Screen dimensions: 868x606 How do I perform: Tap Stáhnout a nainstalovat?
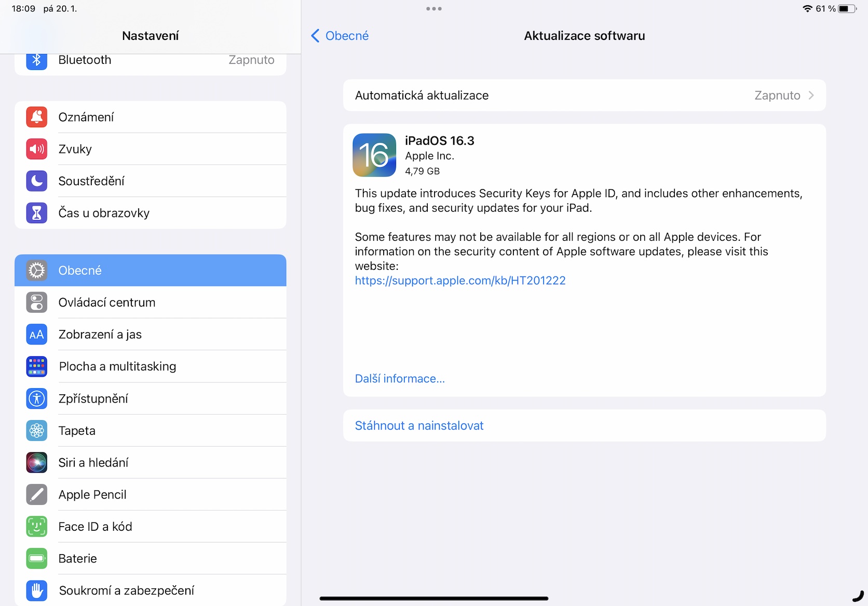pyautogui.click(x=585, y=425)
